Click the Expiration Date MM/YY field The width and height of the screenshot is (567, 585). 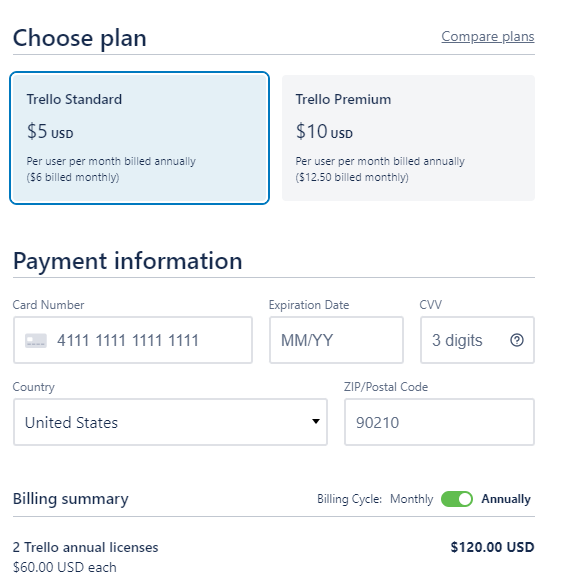pyautogui.click(x=336, y=340)
